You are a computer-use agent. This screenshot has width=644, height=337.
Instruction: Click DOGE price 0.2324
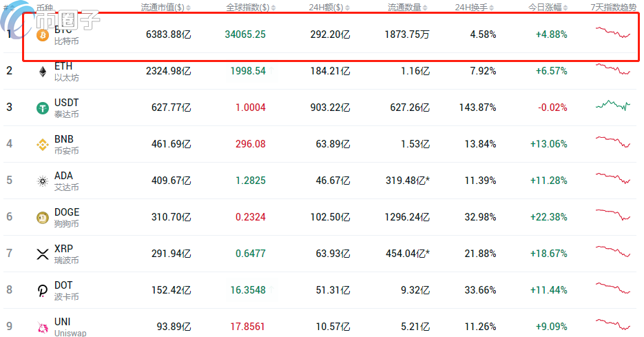coord(251,217)
